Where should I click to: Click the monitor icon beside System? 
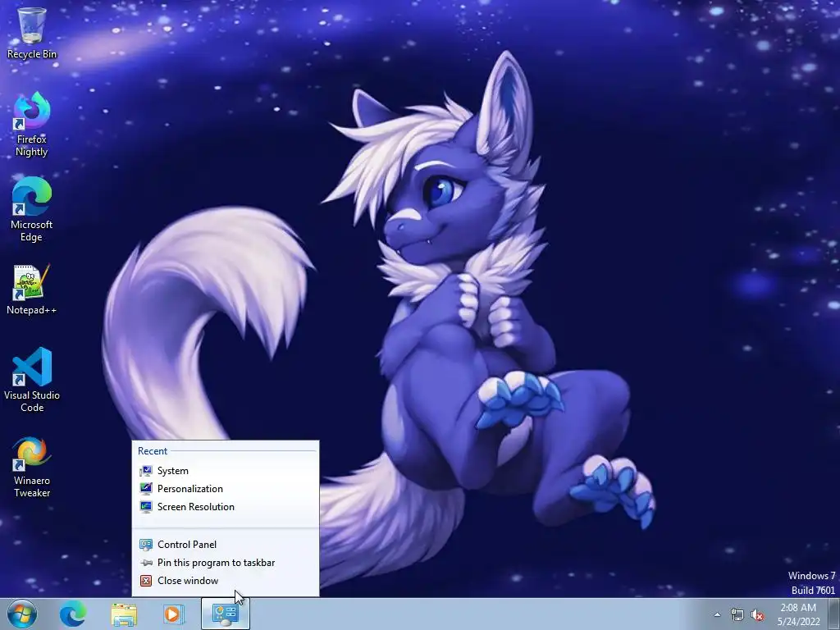[146, 471]
